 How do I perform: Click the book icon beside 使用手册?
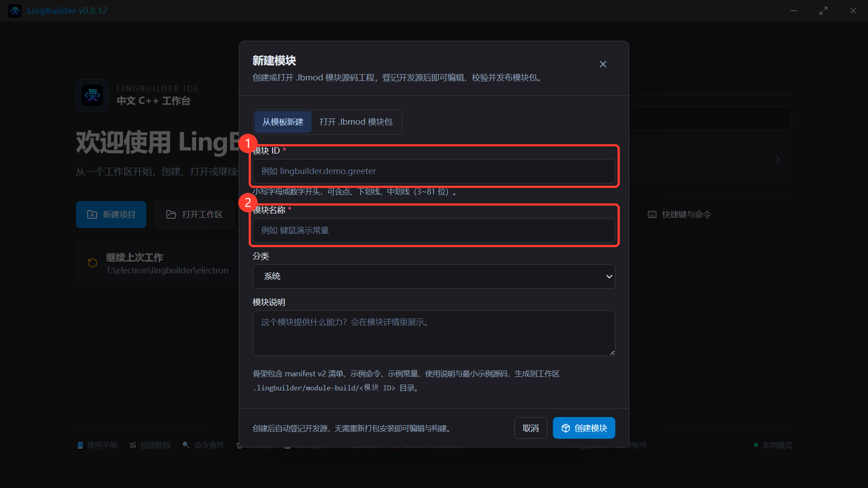point(80,445)
